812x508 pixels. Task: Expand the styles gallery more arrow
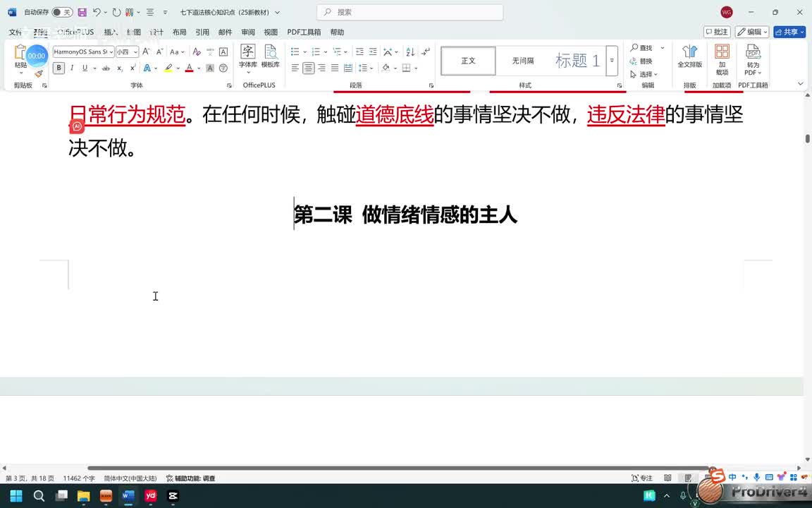pyautogui.click(x=612, y=61)
